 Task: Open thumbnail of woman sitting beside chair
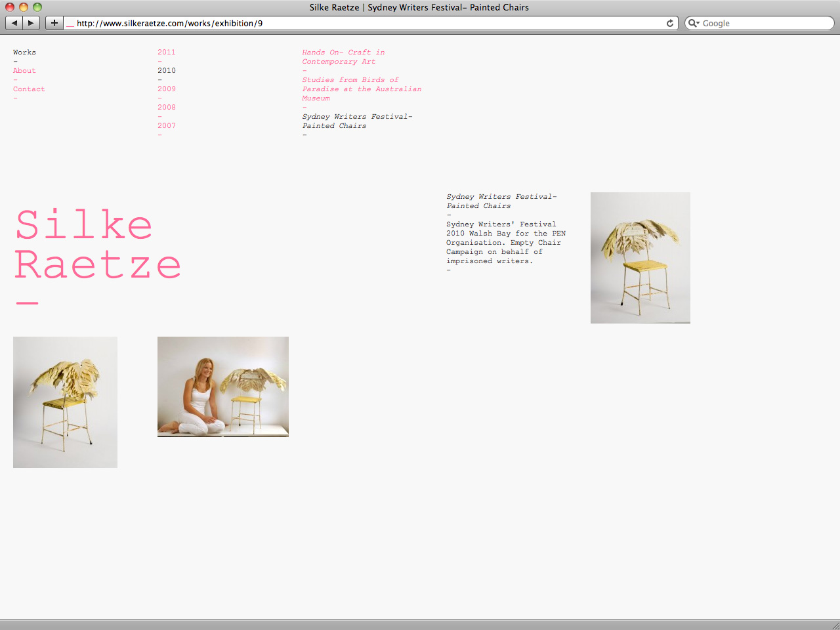point(223,387)
